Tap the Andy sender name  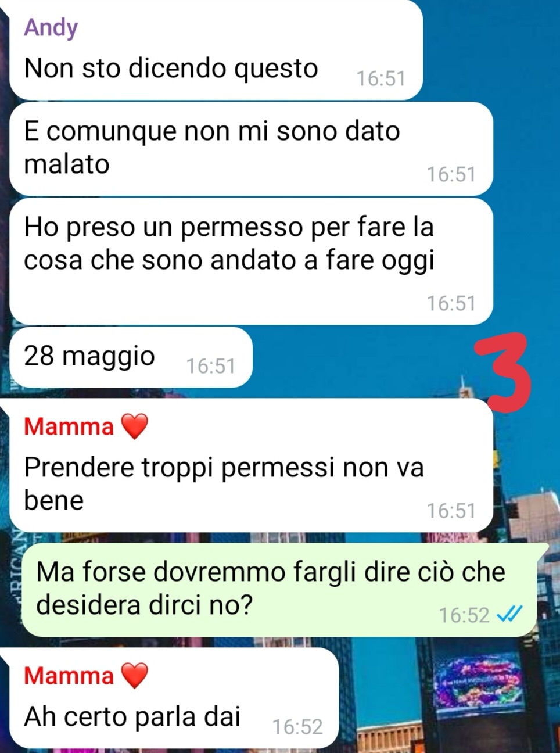click(x=51, y=27)
